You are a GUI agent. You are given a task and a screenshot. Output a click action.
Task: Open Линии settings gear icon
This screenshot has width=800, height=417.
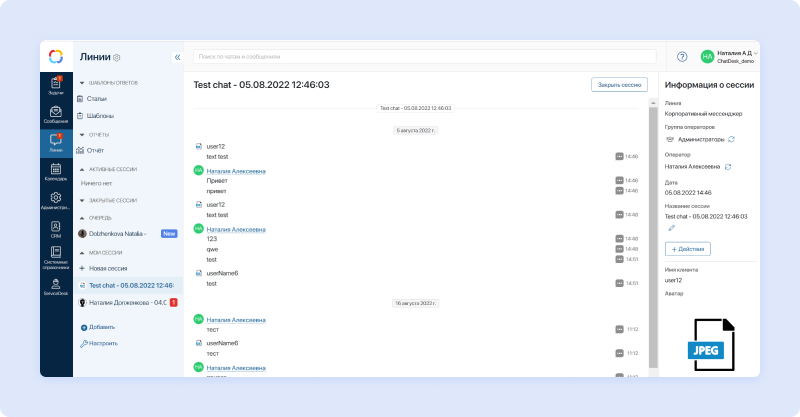pos(117,58)
